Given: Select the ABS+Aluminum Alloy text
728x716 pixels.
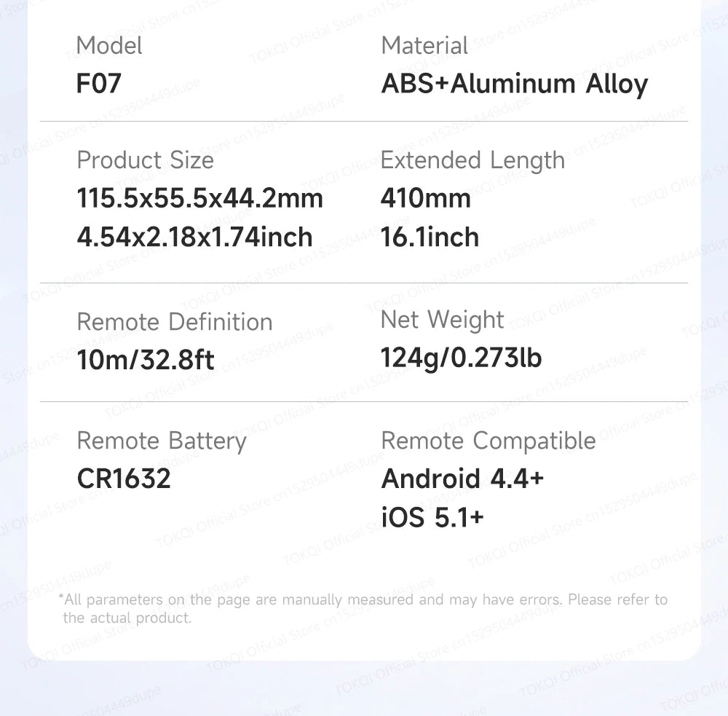Looking at the screenshot, I should tap(514, 84).
